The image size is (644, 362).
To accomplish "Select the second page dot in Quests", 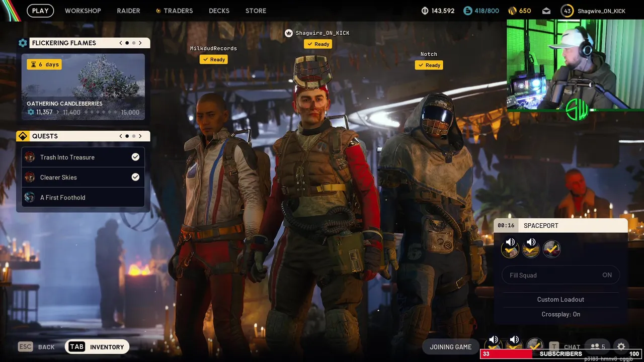I will point(133,136).
